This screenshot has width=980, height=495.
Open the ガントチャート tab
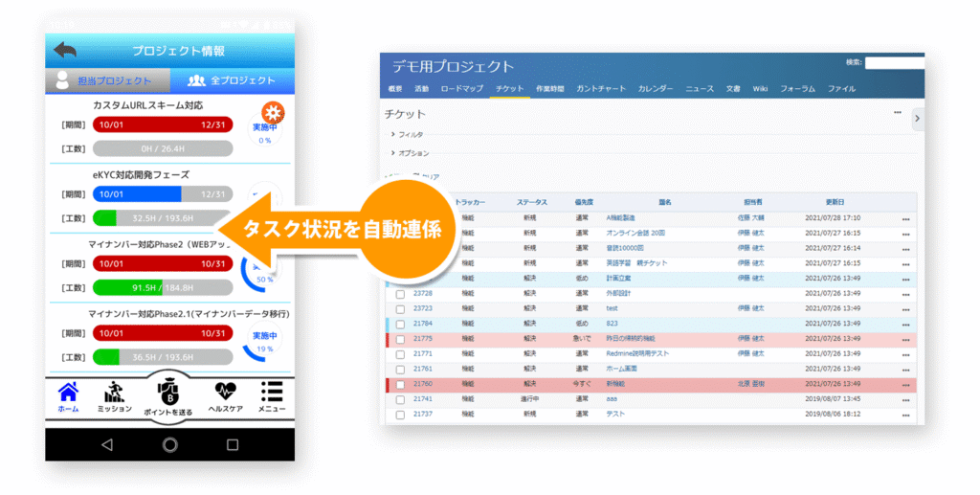[x=602, y=89]
